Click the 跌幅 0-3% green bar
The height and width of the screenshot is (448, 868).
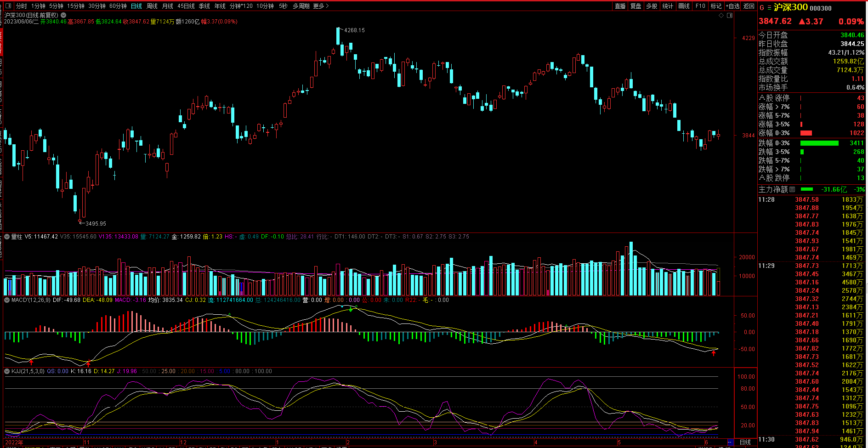point(819,143)
